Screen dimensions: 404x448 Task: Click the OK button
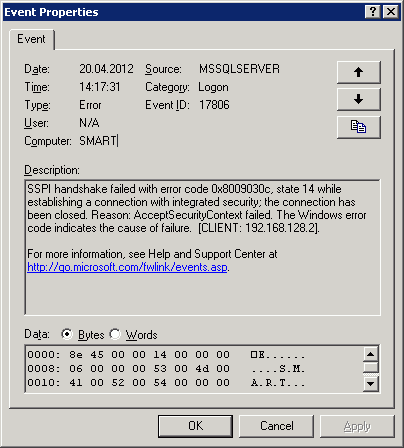[x=195, y=426]
